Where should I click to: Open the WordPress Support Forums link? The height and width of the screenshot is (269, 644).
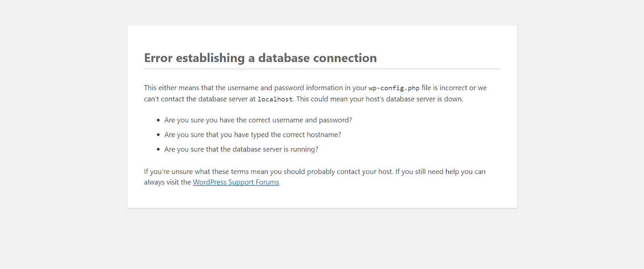(236, 182)
